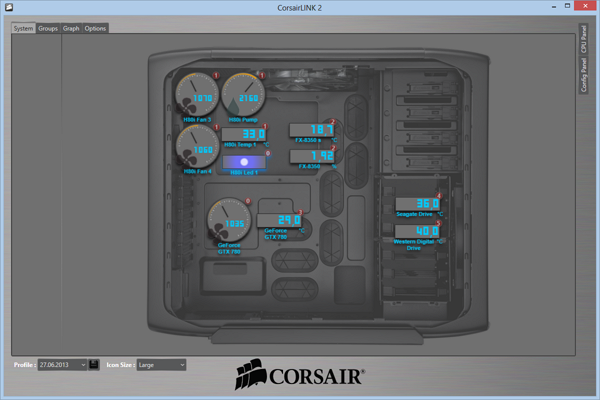Viewport: 600px width, 400px height.
Task: Click the red badge on FX-8350 temperature
Action: click(x=333, y=122)
